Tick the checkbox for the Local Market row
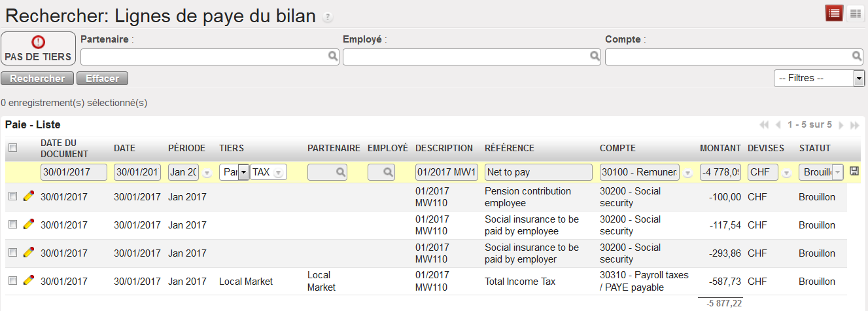This screenshot has width=868, height=311. (12, 281)
